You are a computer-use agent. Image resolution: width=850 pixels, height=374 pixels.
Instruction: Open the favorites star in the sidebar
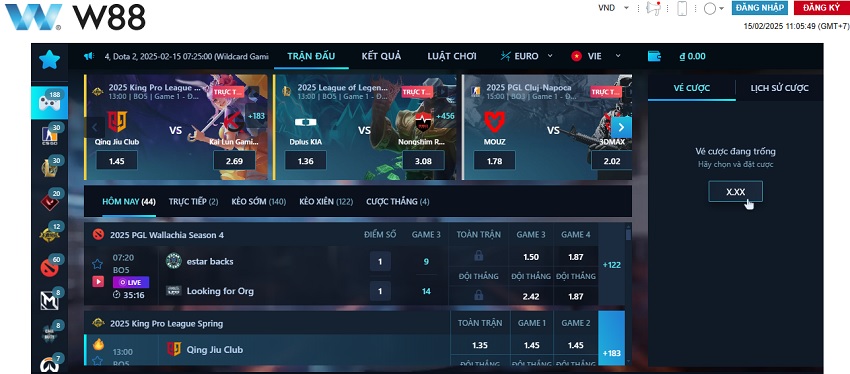(x=49, y=60)
